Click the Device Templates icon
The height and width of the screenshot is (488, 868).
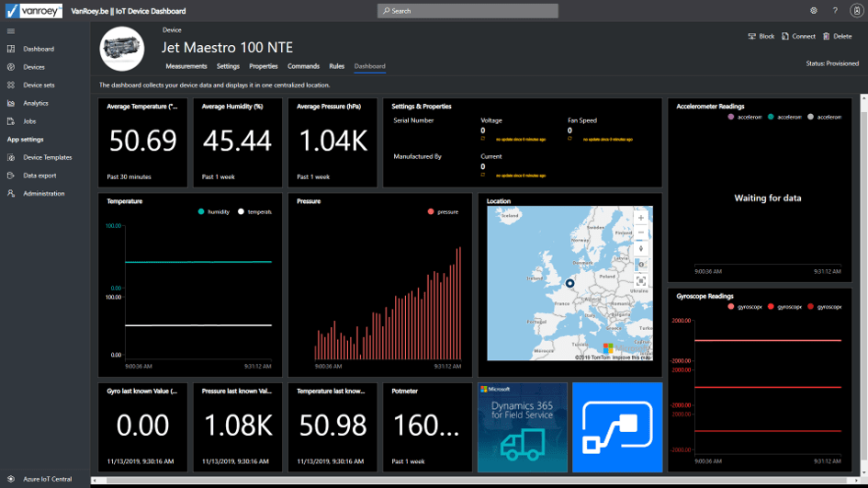click(11, 157)
